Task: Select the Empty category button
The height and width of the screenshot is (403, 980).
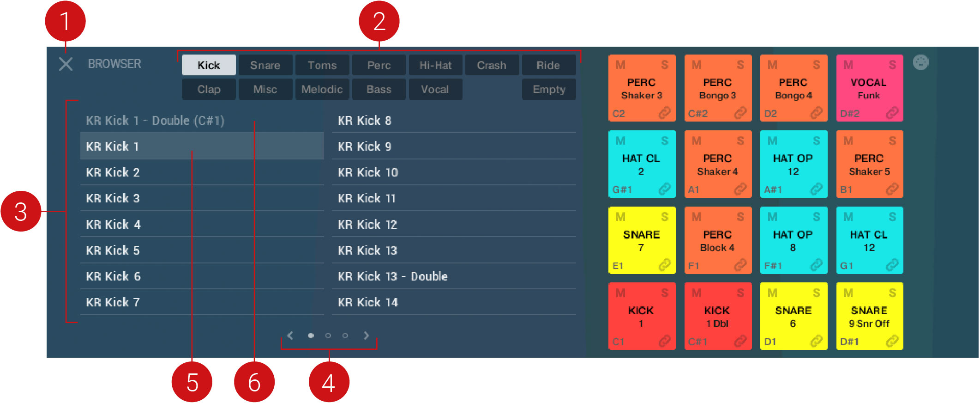Action: [549, 89]
